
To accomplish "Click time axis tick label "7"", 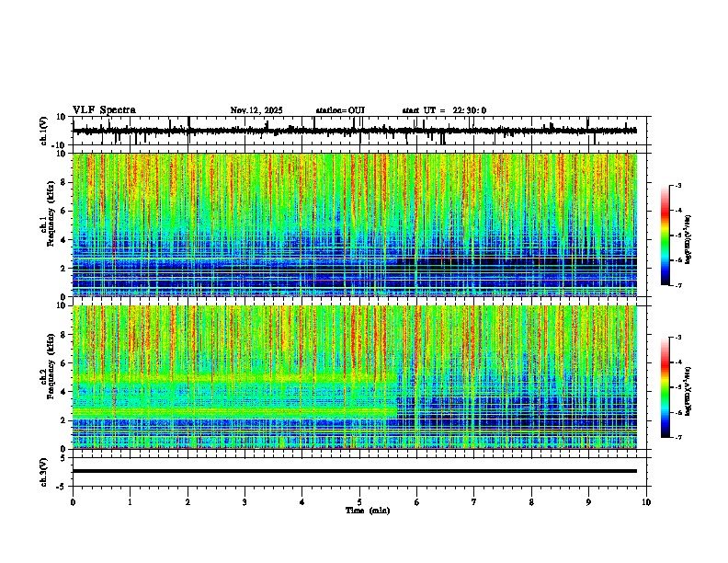I will click(x=474, y=502).
